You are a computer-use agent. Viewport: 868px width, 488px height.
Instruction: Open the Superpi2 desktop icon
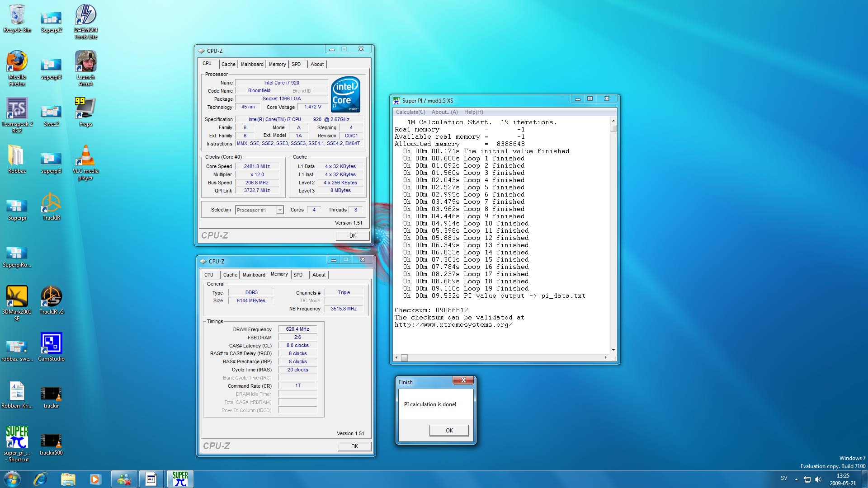point(51,22)
